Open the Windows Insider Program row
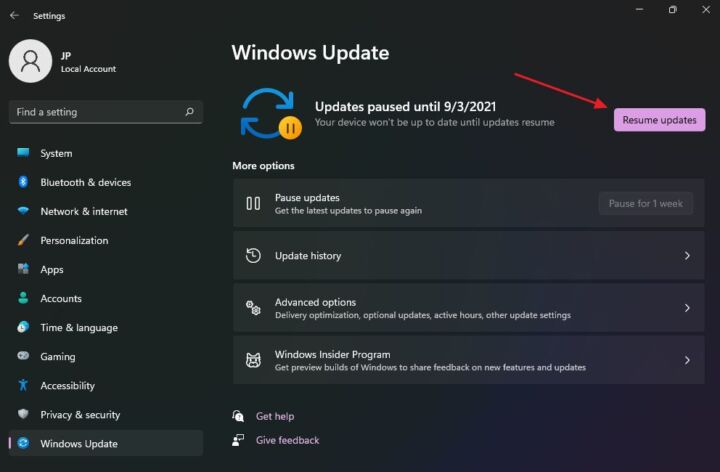This screenshot has width=720, height=472. click(469, 360)
